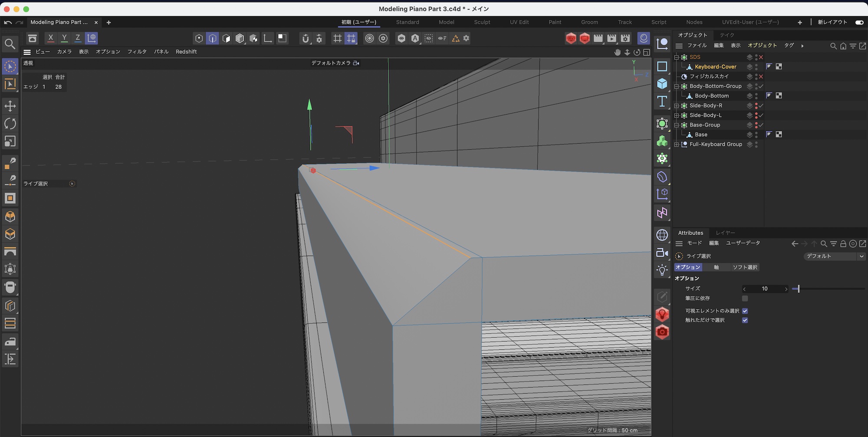868x437 pixels.
Task: Uncheck the visible-elements-only selection checkbox
Action: coord(745,311)
